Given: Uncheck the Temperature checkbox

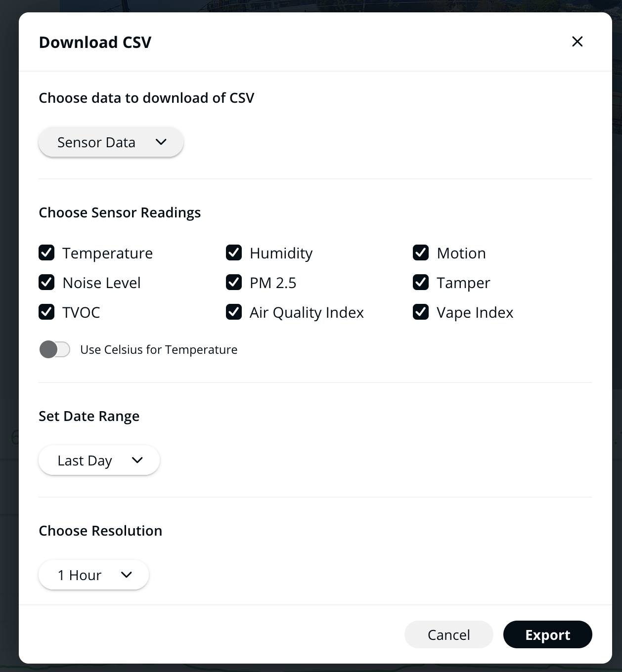Looking at the screenshot, I should (x=46, y=252).
